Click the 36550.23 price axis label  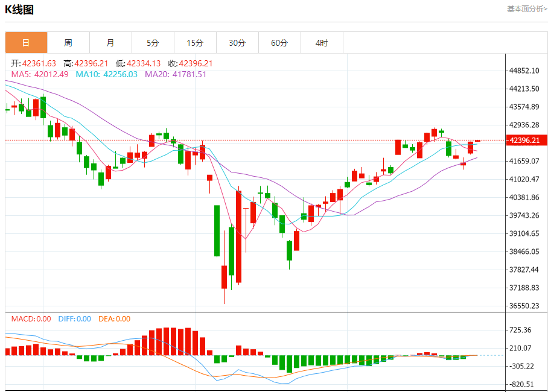(x=524, y=306)
